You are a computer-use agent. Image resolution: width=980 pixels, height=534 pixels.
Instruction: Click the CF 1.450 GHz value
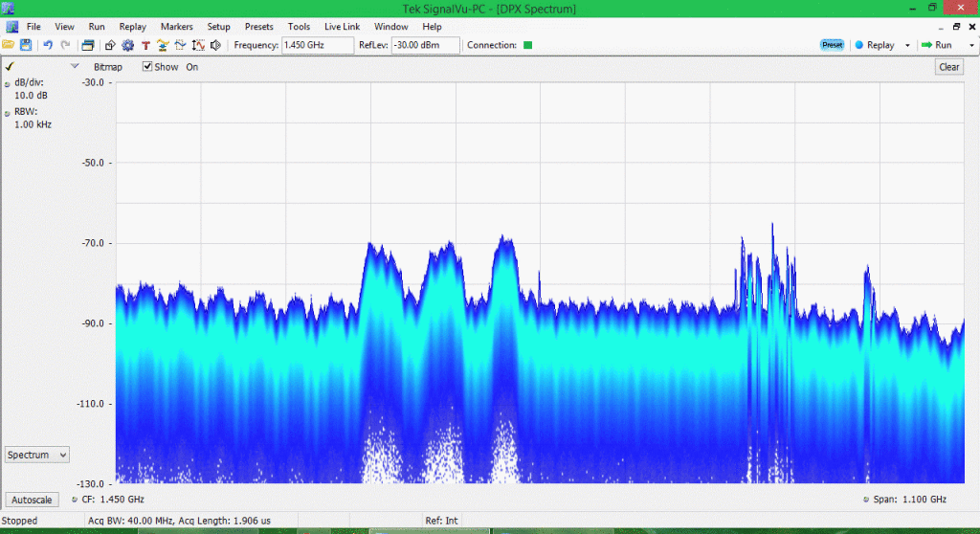pos(122,500)
